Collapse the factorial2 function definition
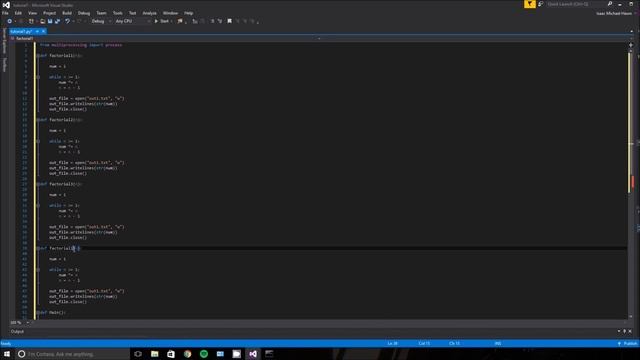The width and height of the screenshot is (640, 360). point(38,120)
